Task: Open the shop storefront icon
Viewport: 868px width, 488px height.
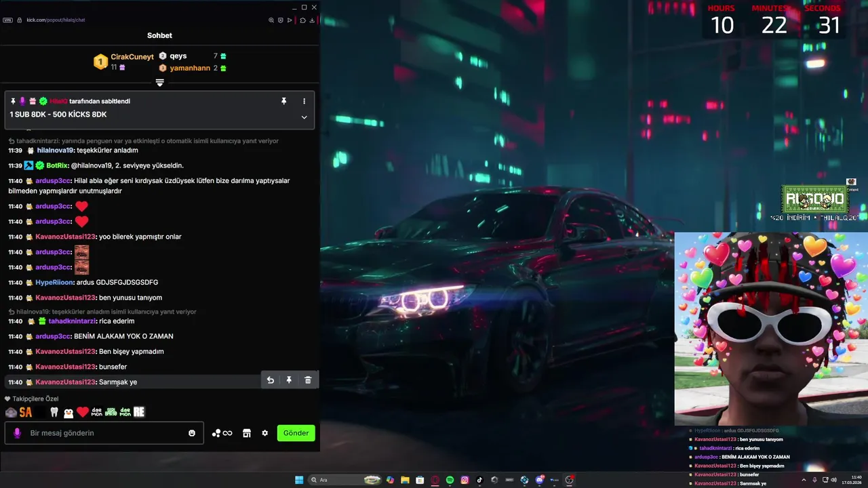Action: tap(247, 433)
